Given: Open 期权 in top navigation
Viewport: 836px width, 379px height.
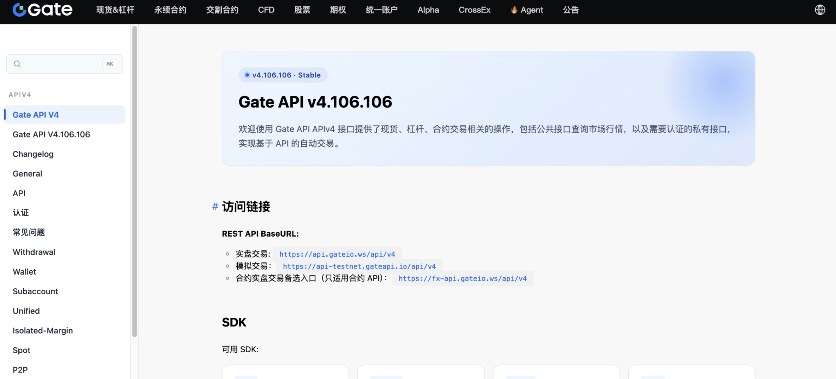Looking at the screenshot, I should tap(337, 10).
